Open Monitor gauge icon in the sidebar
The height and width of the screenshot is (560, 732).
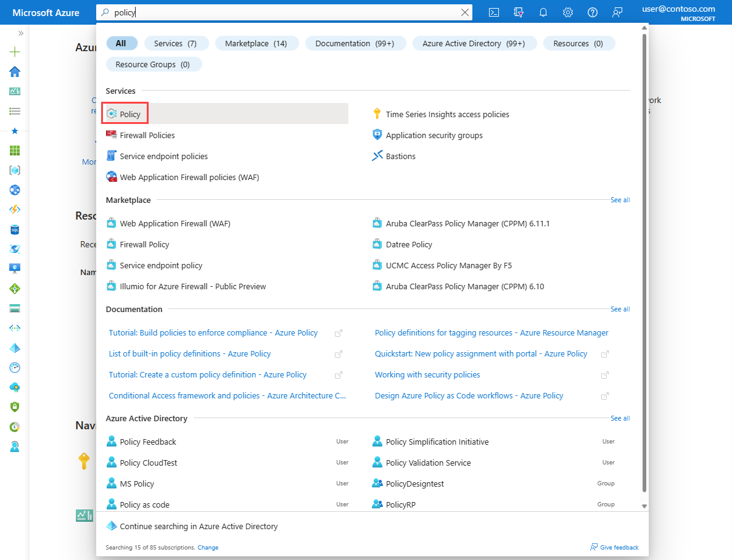(x=15, y=368)
